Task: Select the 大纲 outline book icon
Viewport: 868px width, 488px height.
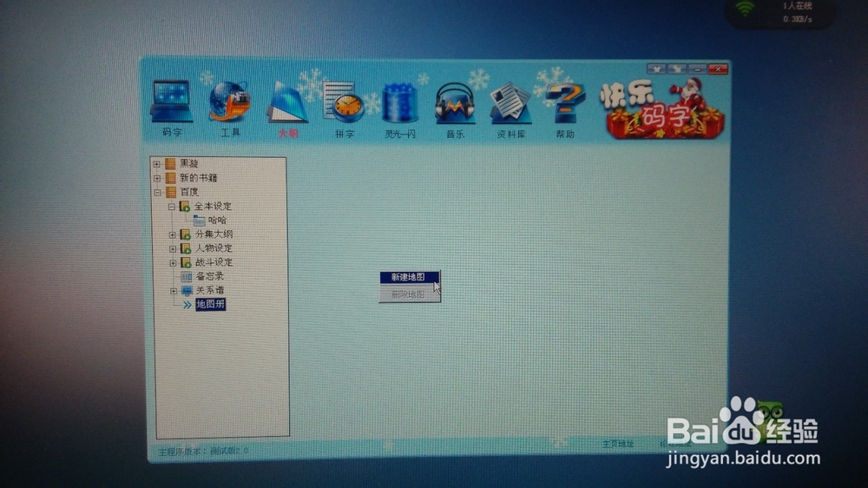Action: pyautogui.click(x=287, y=103)
